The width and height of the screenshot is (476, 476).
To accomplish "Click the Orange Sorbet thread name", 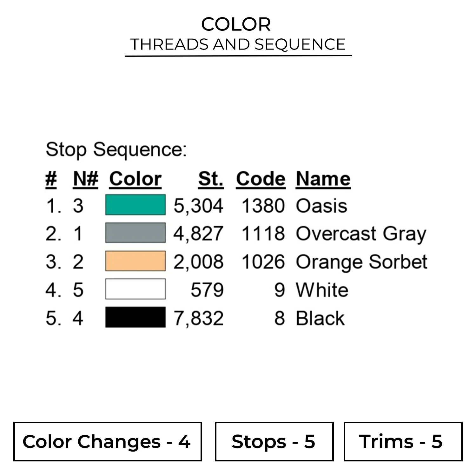I will click(361, 262).
